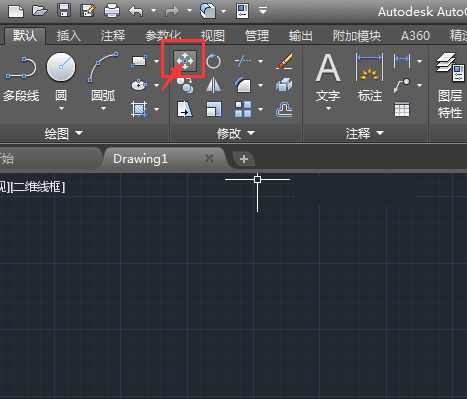
Task: Expand the linear dimension dropdown arrow
Action: coord(420,61)
